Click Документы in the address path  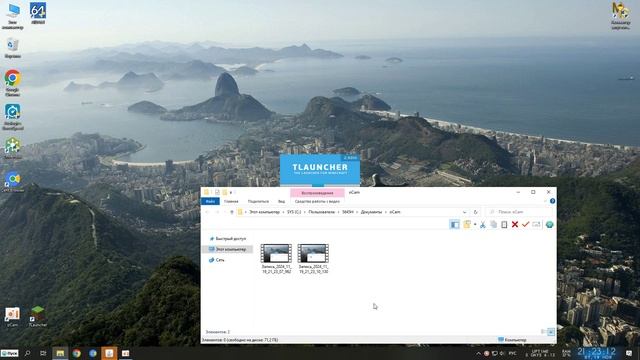point(371,212)
